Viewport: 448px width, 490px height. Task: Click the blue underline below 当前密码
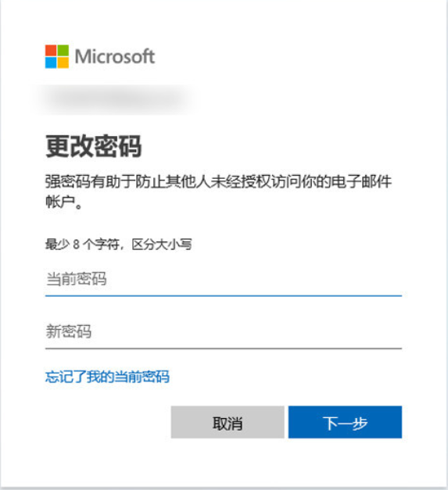click(x=224, y=295)
